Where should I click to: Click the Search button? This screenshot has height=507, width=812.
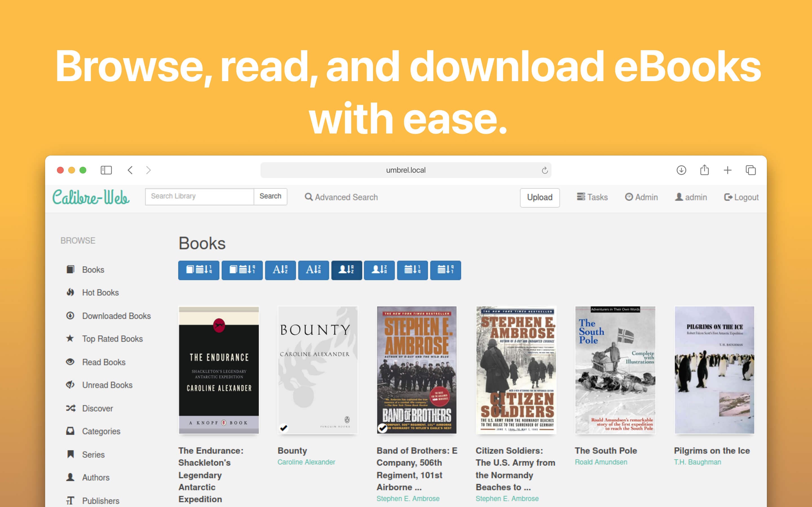pos(270,197)
